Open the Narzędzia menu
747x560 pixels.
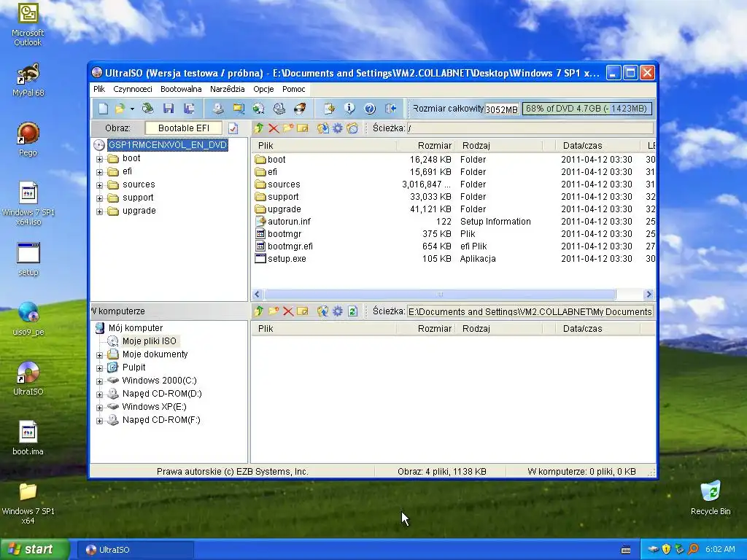click(x=228, y=89)
